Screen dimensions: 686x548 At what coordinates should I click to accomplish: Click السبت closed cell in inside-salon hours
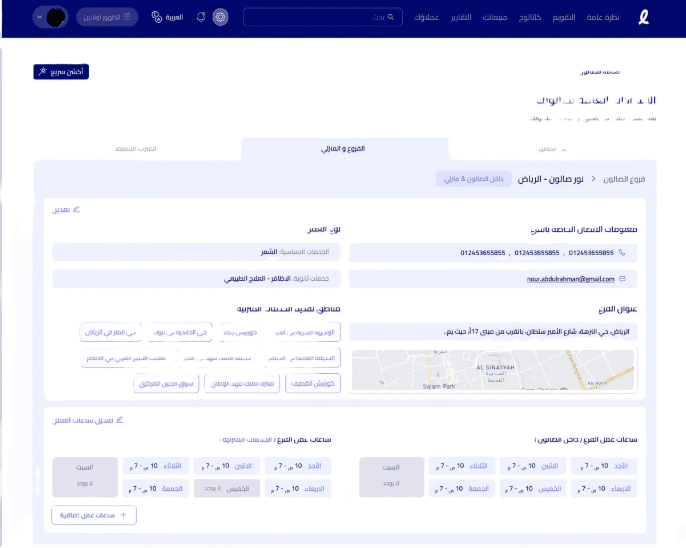point(392,477)
